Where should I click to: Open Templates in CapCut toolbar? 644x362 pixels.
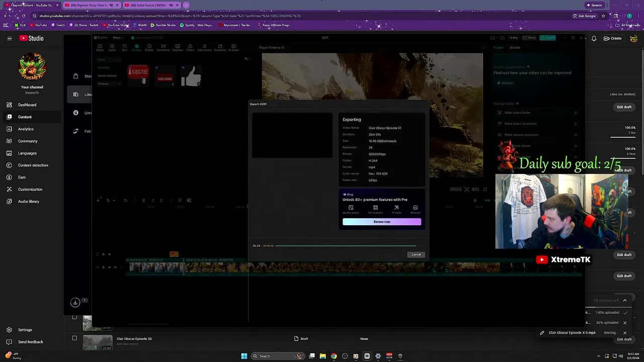220,48
